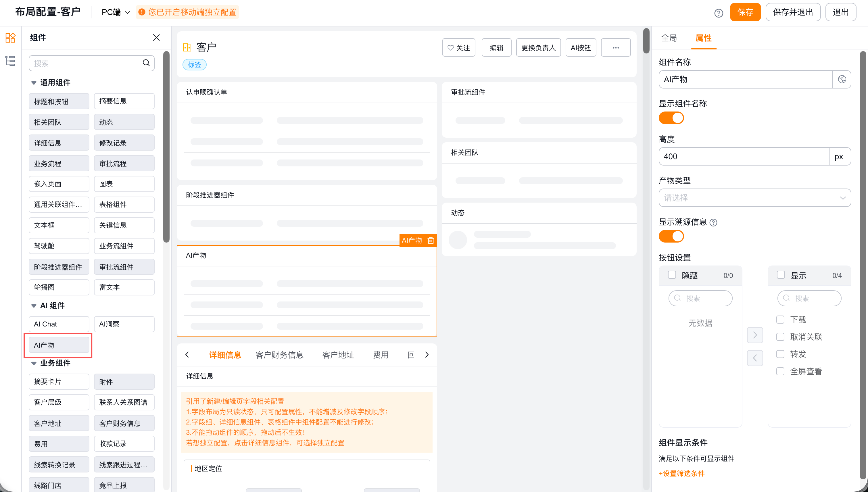The width and height of the screenshot is (868, 492).
Task: Click the component search input field
Action: pos(92,63)
